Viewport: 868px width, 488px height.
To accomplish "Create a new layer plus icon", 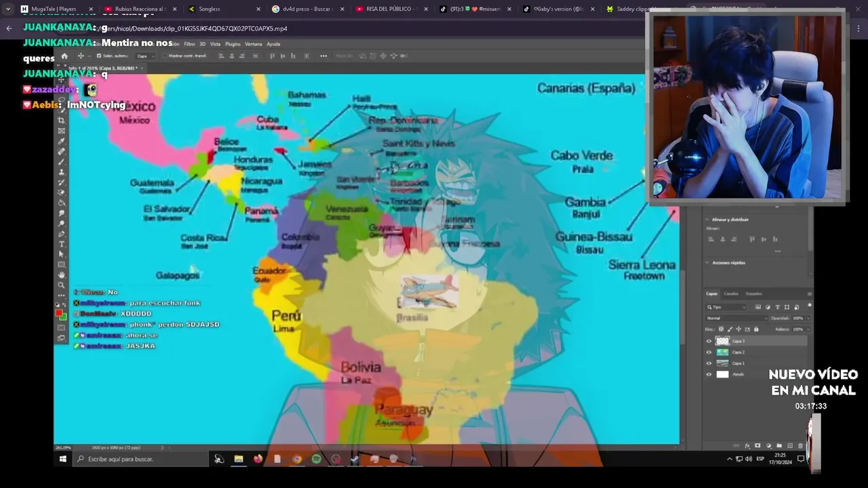I will point(790,445).
